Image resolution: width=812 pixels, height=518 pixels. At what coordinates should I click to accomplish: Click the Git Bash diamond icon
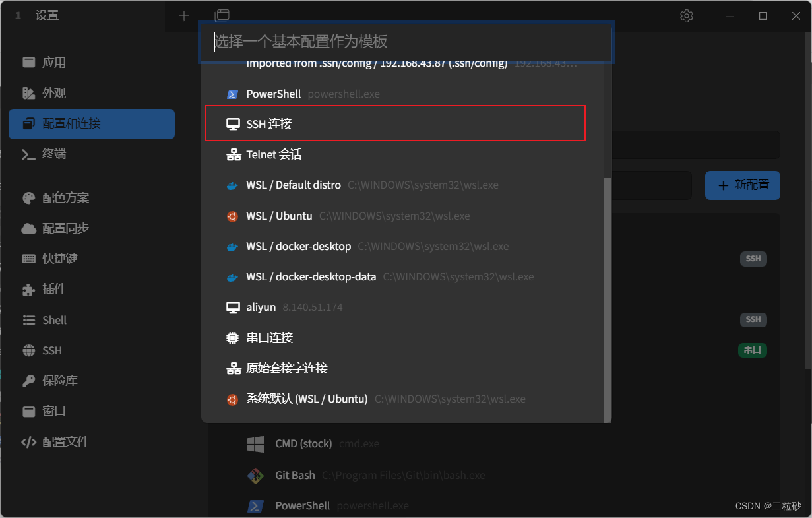click(257, 475)
